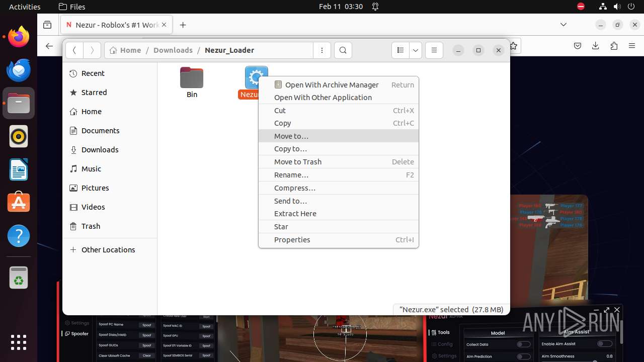Open Other Locations in sidebar
Image resolution: width=644 pixels, height=362 pixels.
click(110, 250)
